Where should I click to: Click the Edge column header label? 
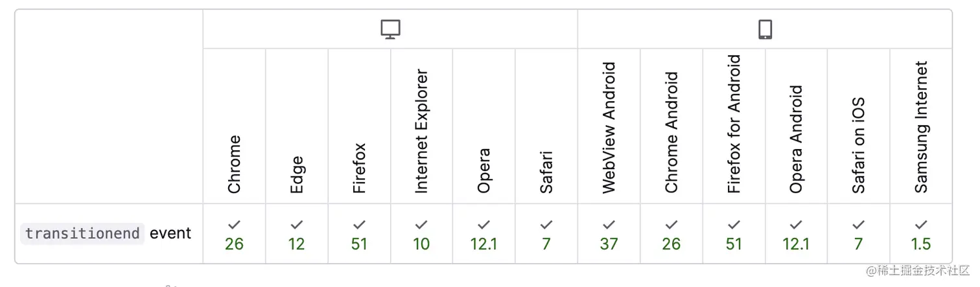297,175
